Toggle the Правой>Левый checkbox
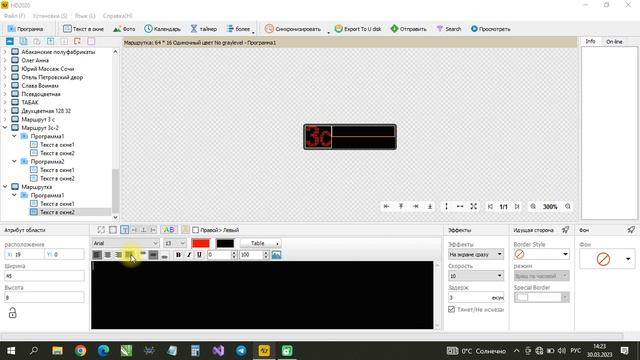640x360 pixels. coord(196,230)
